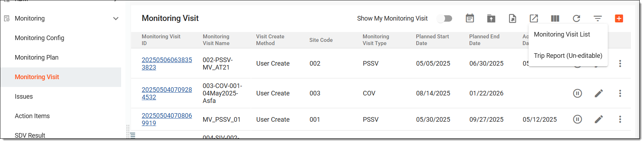The height and width of the screenshot is (143, 644).
Task: Open Monitoring Plan in sidebar
Action: pos(37,57)
